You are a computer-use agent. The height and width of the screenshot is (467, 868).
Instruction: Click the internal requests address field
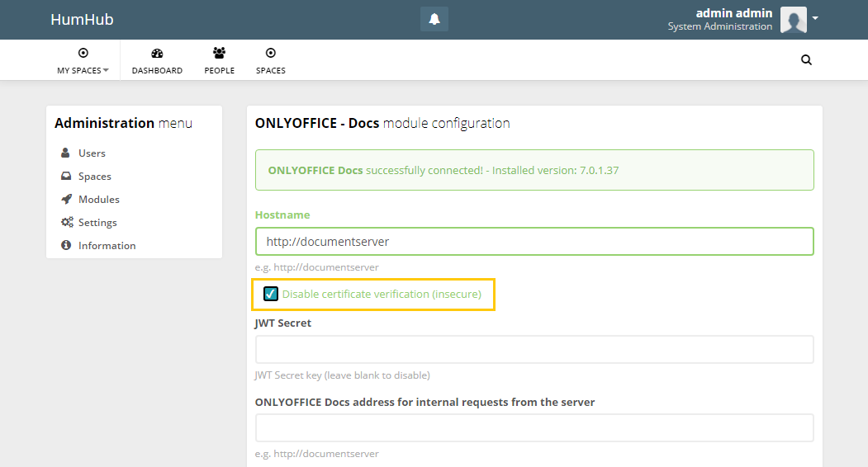click(x=534, y=427)
